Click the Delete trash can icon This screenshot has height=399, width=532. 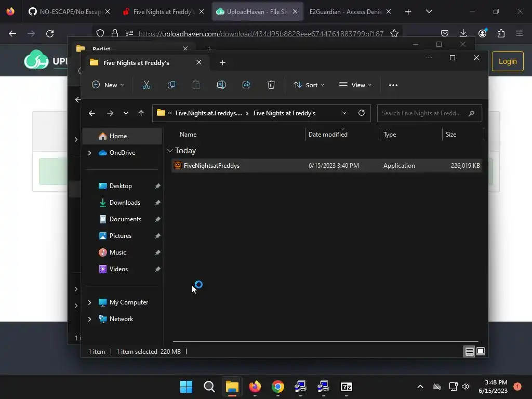tap(271, 85)
